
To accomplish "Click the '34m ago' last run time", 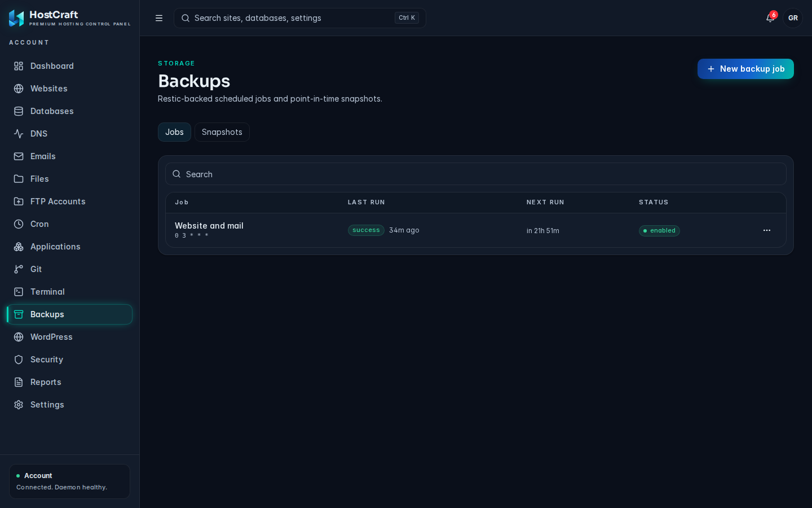I will (404, 230).
